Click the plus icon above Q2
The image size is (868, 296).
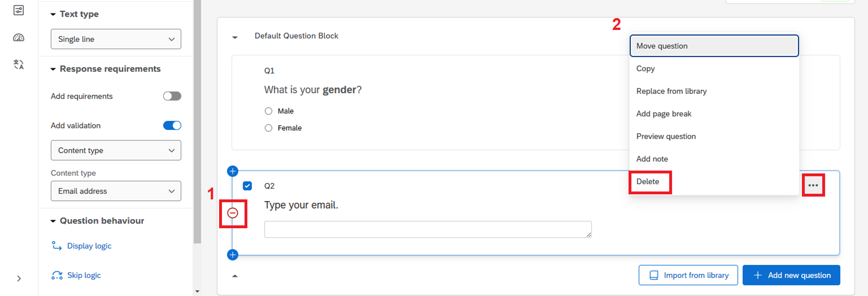(x=233, y=171)
